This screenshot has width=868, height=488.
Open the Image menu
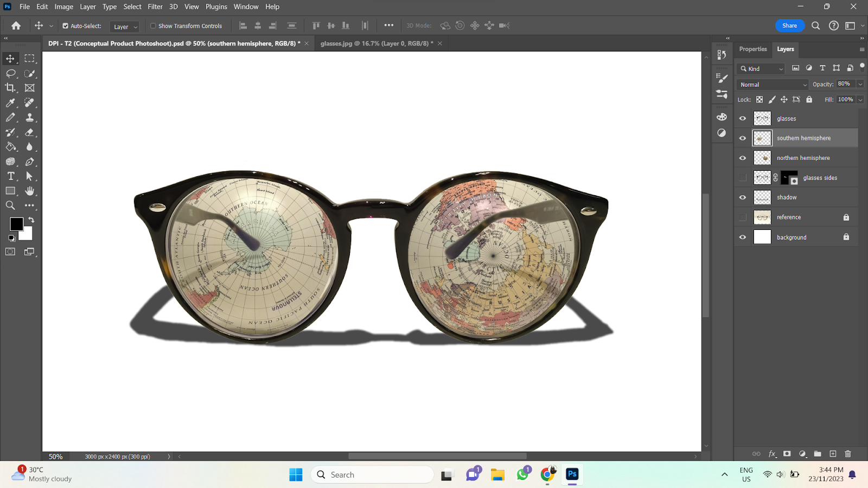point(63,7)
